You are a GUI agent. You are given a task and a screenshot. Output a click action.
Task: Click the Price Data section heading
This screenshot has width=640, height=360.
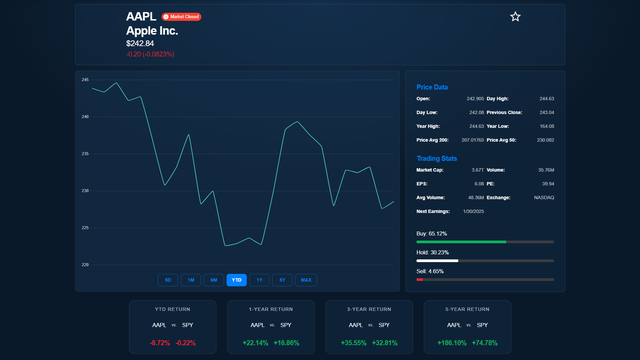click(432, 87)
